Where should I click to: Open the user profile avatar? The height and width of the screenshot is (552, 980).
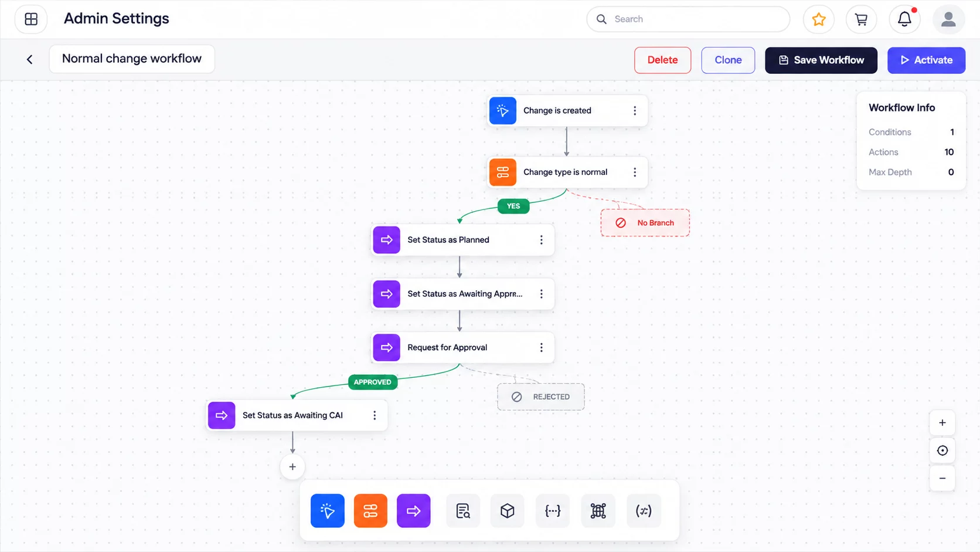point(948,19)
